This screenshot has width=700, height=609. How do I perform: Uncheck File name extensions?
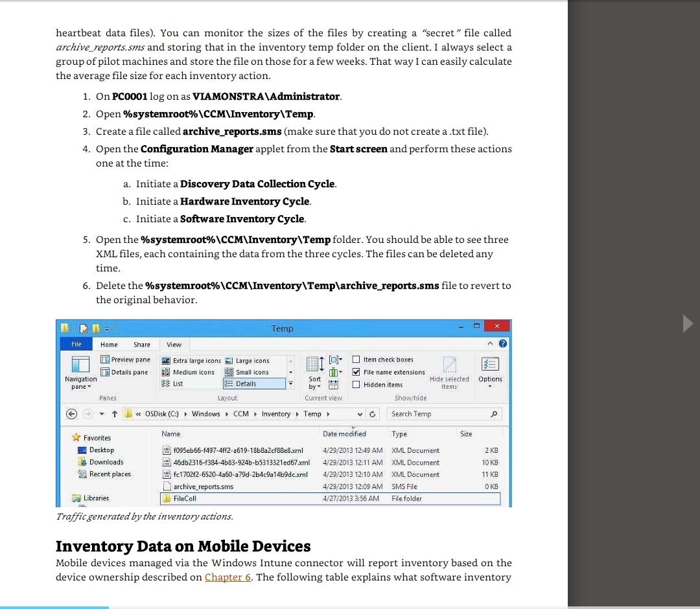click(356, 372)
